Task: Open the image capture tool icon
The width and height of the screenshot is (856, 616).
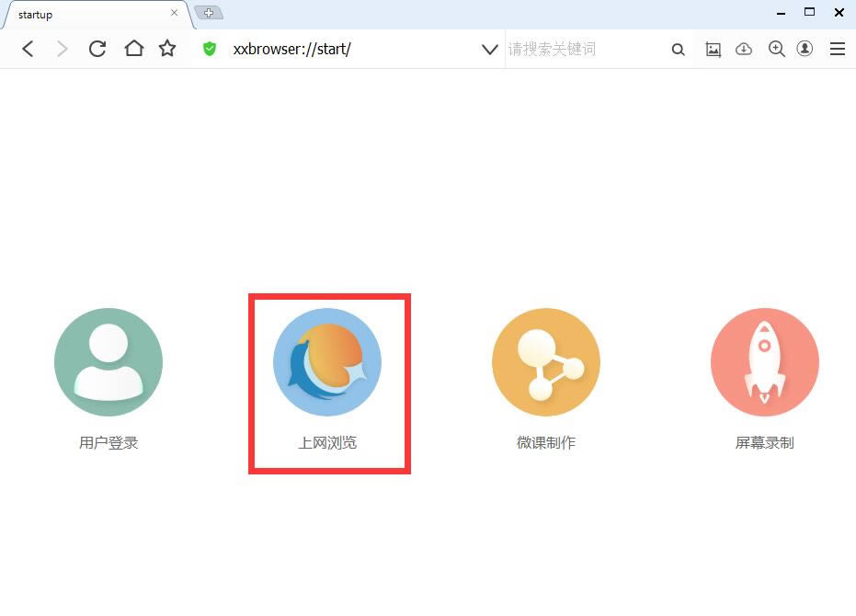Action: click(713, 50)
